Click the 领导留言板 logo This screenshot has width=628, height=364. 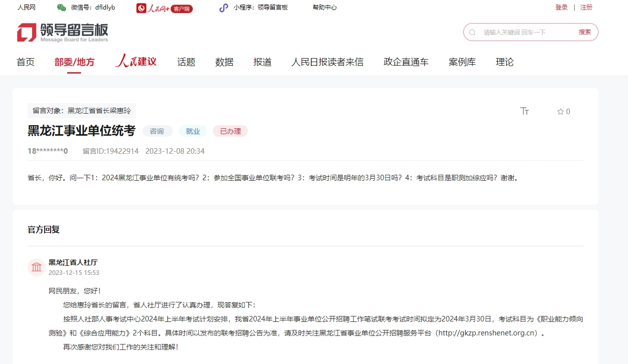click(x=62, y=32)
